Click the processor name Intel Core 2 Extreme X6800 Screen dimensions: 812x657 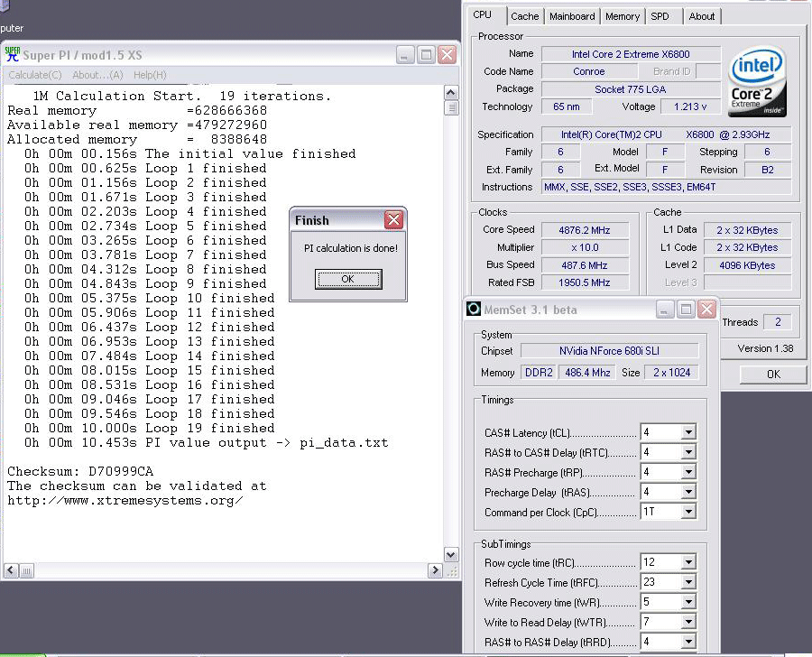[631, 54]
